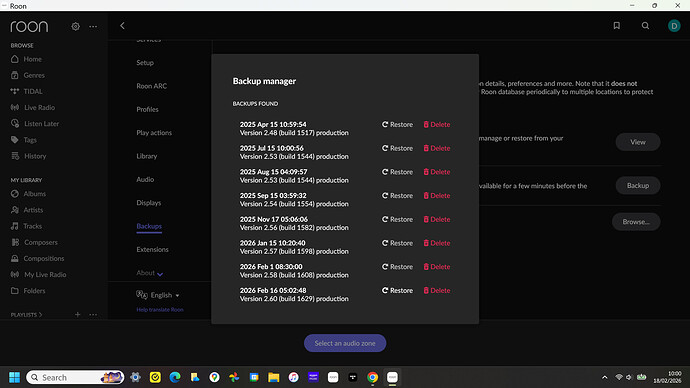Open bookmarks icon in top bar
This screenshot has width=690, height=388.
[617, 26]
